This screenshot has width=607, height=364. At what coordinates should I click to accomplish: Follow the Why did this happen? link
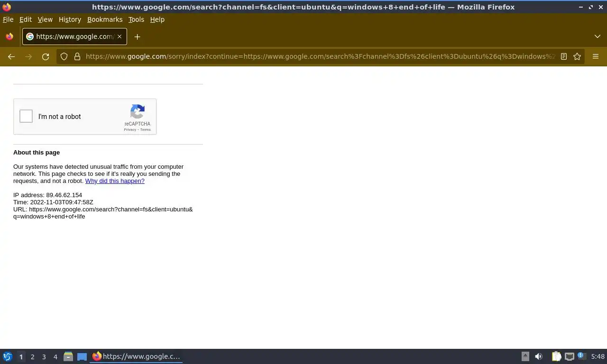tap(115, 181)
